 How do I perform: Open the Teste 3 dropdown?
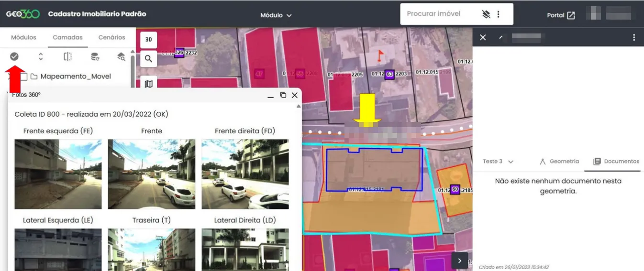(x=498, y=162)
